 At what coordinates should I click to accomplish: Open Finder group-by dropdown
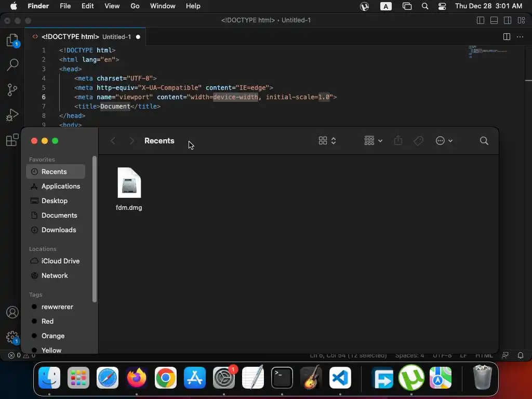(373, 141)
